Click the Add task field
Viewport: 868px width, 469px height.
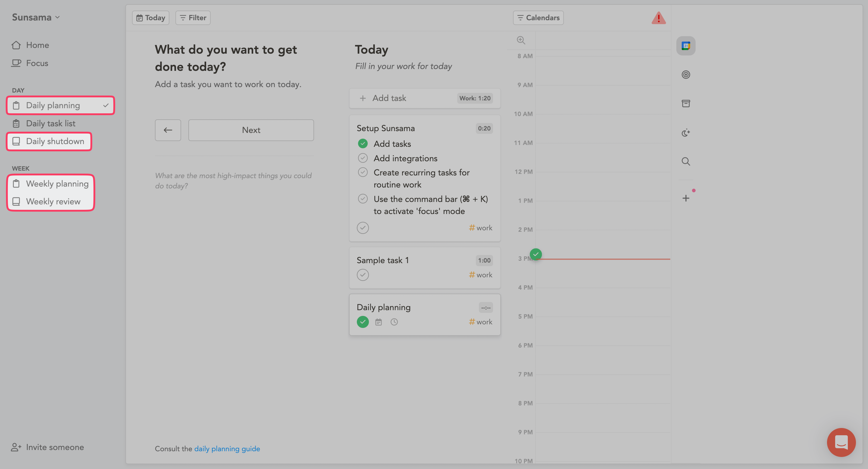click(x=425, y=98)
